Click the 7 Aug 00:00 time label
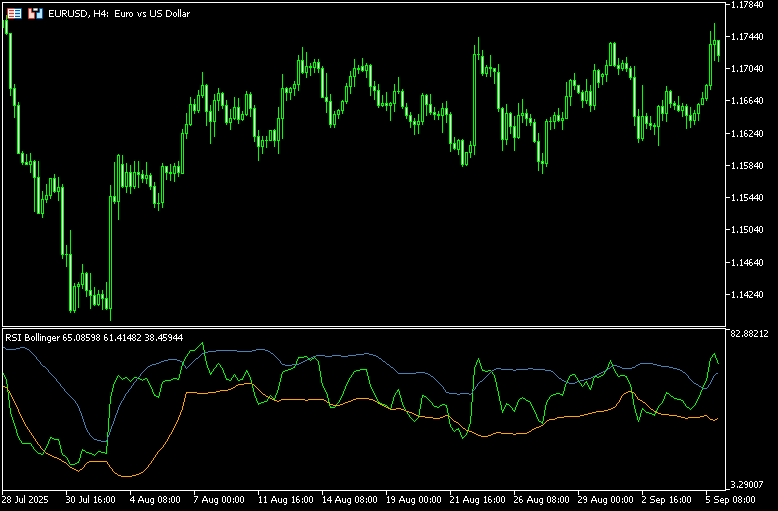The image size is (778, 511). tap(219, 498)
